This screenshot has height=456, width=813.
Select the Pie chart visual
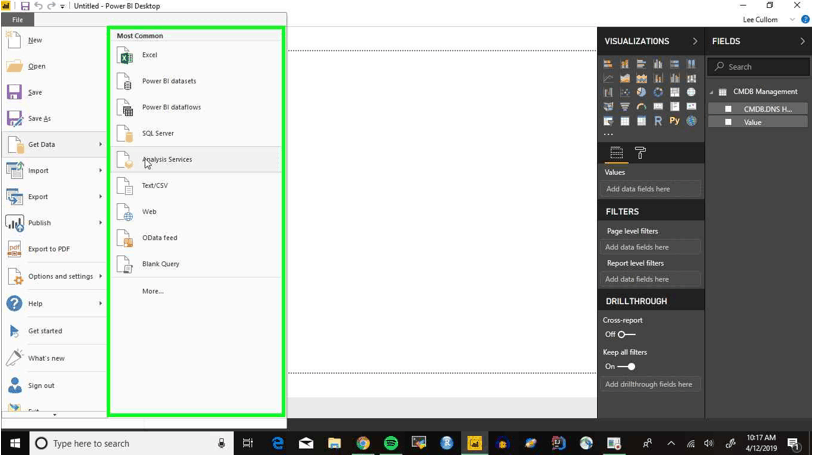click(x=641, y=92)
